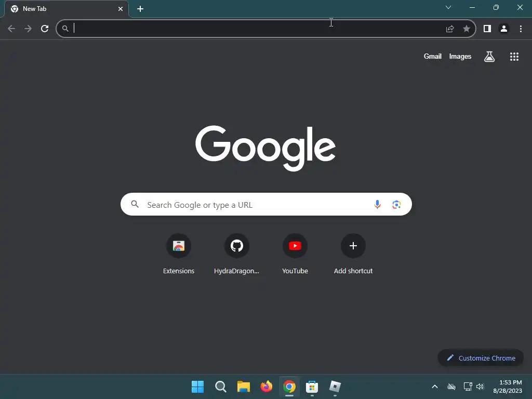The image size is (532, 399).
Task: Open the clock showing 1:53 PM
Action: [x=508, y=387]
